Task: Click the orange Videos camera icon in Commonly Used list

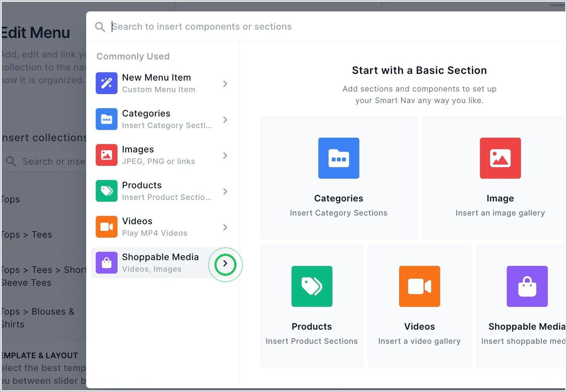Action: (106, 227)
